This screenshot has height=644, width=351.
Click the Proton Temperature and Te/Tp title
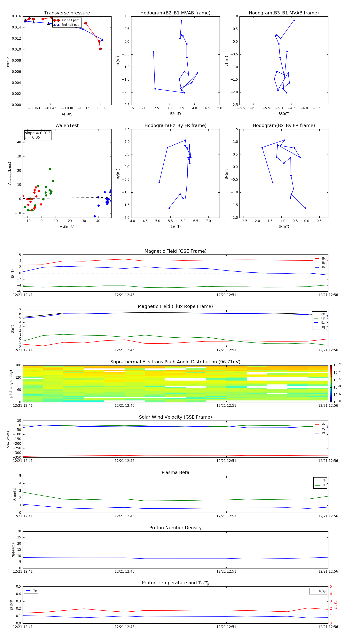175,583
